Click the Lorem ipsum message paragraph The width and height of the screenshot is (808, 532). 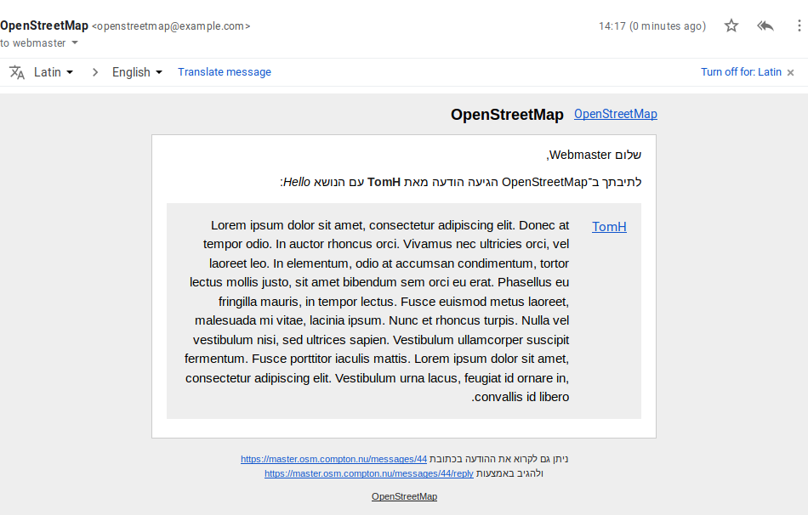pos(377,311)
